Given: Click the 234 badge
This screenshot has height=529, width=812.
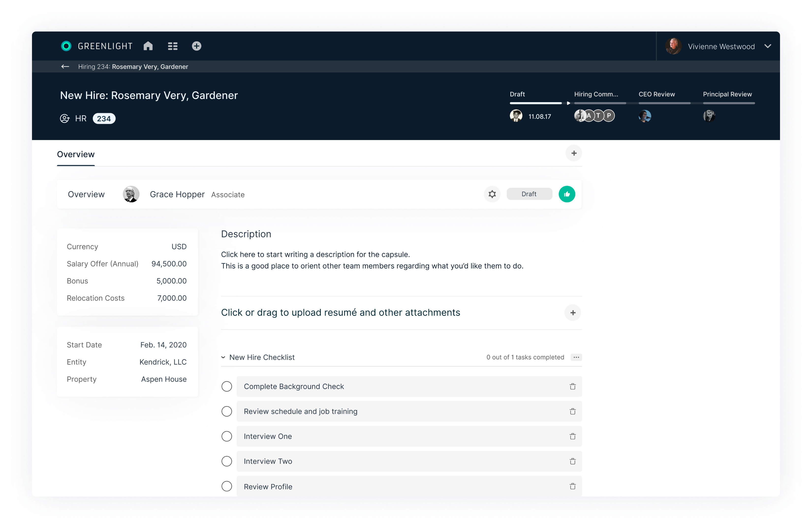Looking at the screenshot, I should coord(104,118).
